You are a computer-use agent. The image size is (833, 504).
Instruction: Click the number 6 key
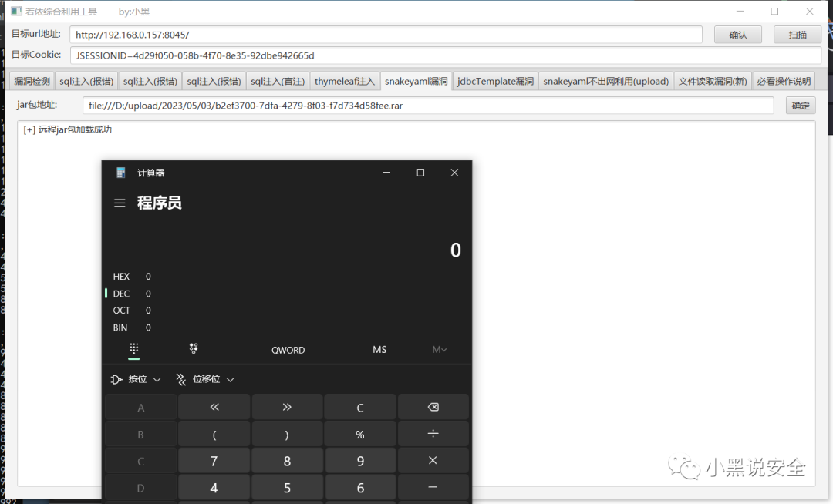point(360,488)
